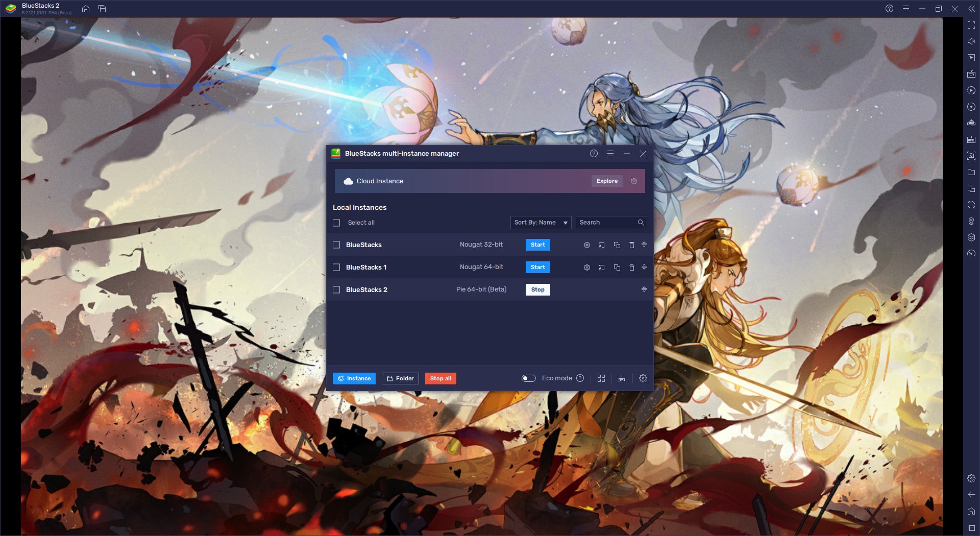This screenshot has height=536, width=980.
Task: Stop the BlueStacks 2 instance
Action: (538, 290)
